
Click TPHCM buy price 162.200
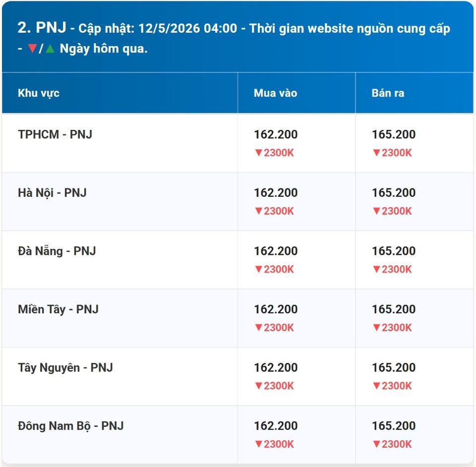pos(276,134)
